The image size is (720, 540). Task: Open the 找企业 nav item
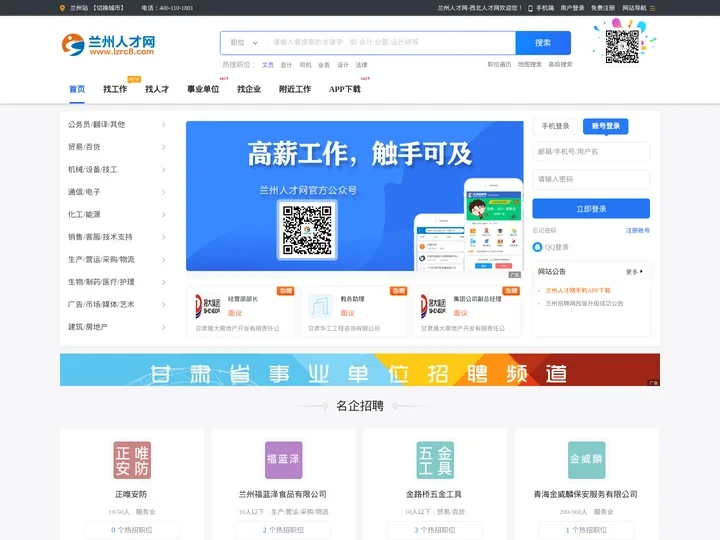[249, 89]
